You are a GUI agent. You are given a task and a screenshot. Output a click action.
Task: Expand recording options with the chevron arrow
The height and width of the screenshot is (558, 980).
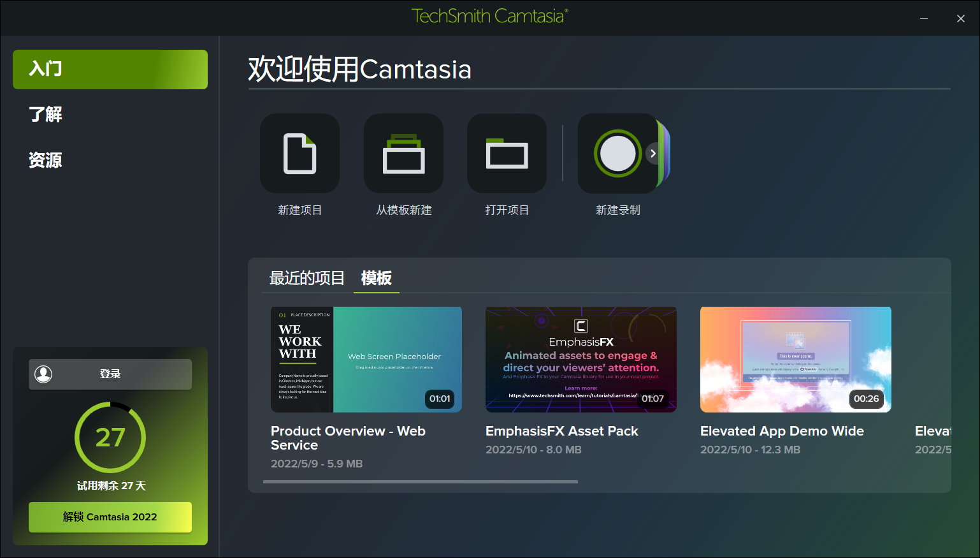pyautogui.click(x=652, y=153)
